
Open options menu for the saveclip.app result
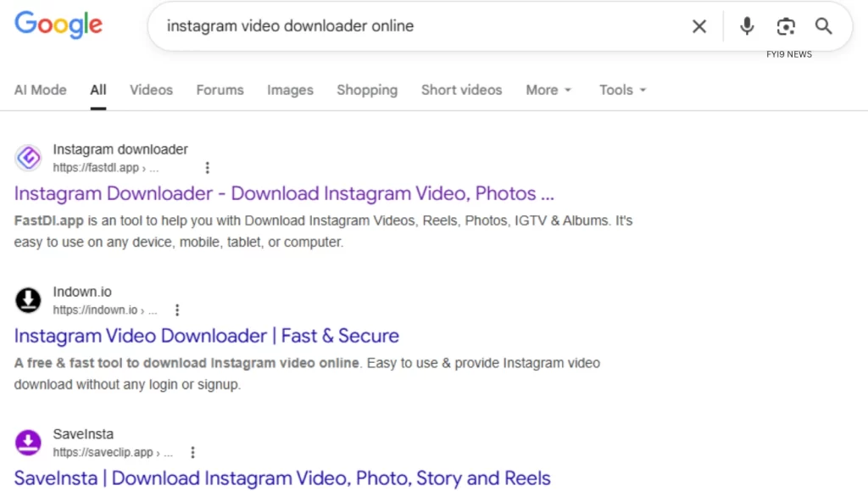coord(192,452)
